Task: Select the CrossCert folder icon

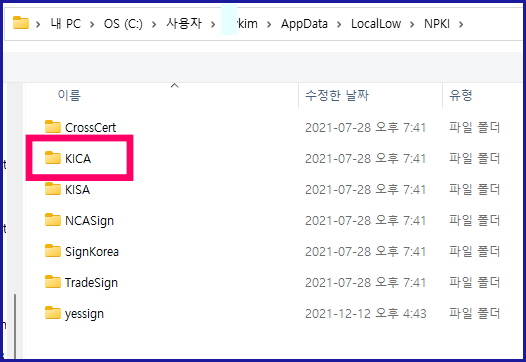Action: pyautogui.click(x=53, y=127)
